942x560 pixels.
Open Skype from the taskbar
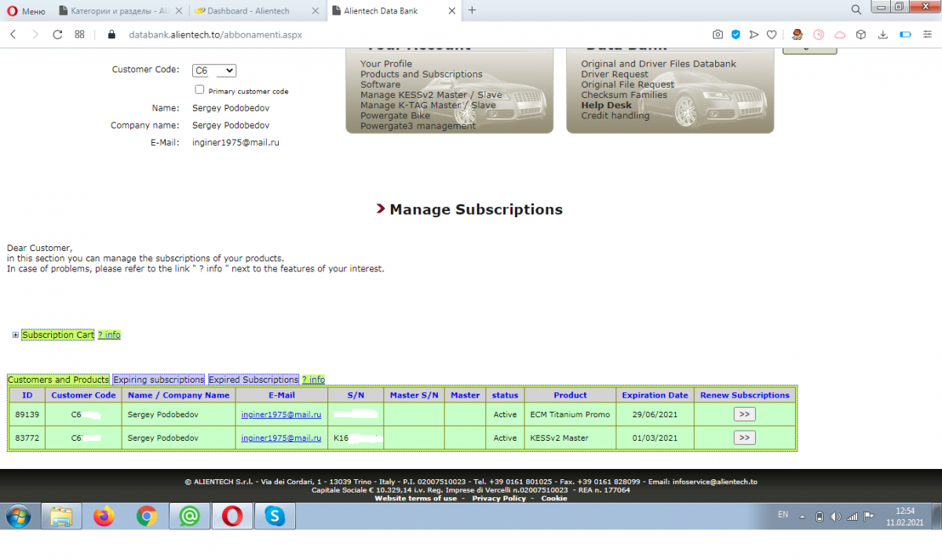point(274,516)
